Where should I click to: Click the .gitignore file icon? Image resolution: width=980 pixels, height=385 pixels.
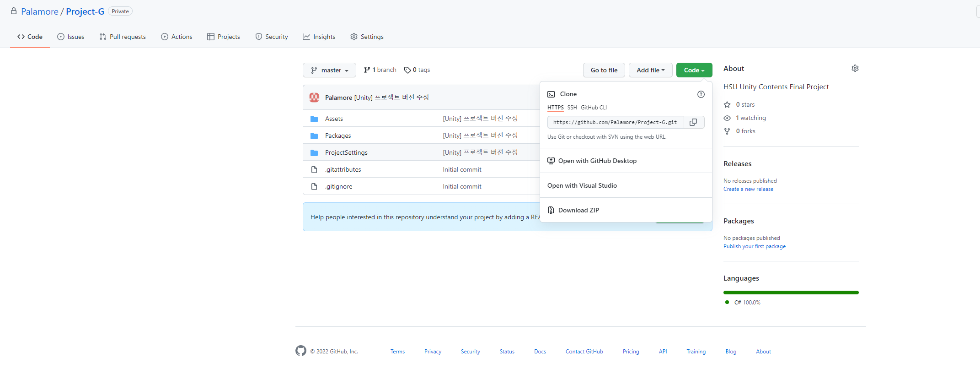[x=314, y=187]
